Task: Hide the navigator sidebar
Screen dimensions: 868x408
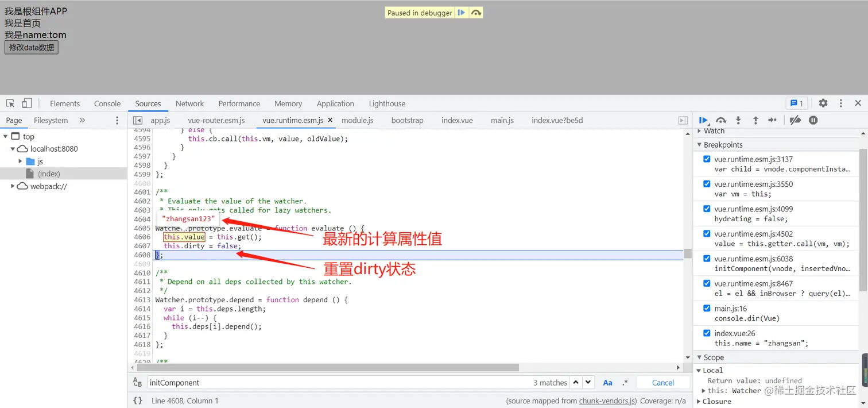Action: tap(138, 120)
